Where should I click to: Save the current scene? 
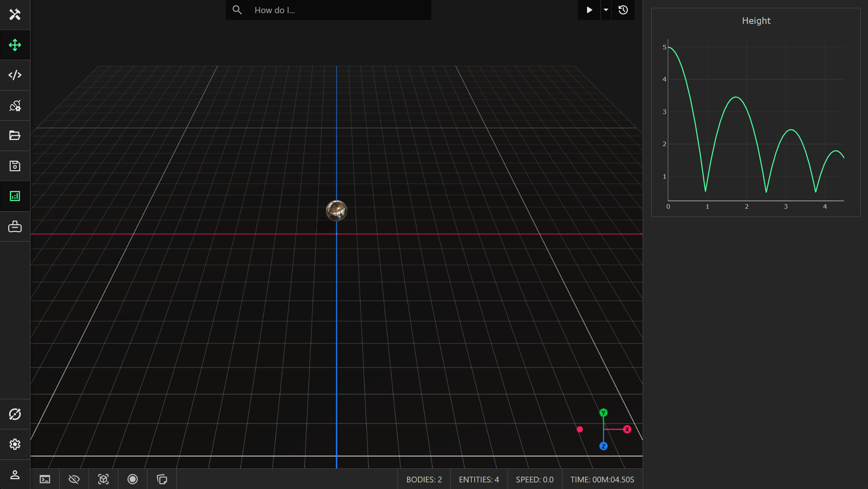[x=15, y=165]
